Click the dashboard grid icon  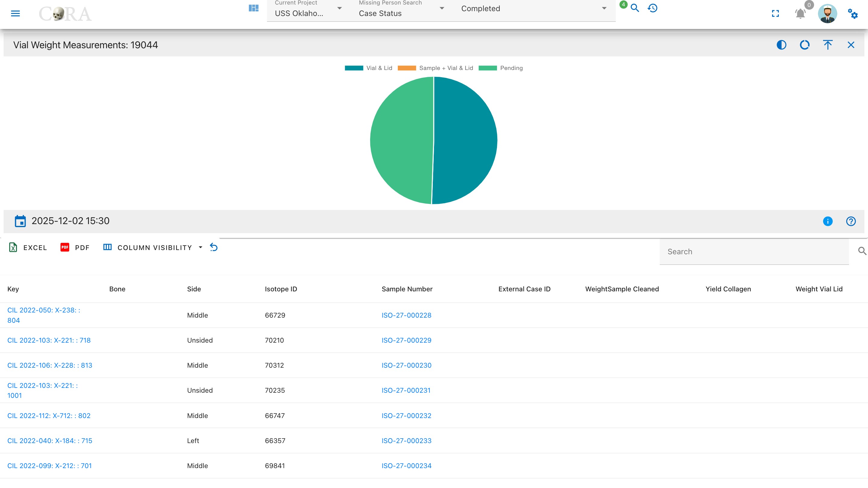point(253,8)
